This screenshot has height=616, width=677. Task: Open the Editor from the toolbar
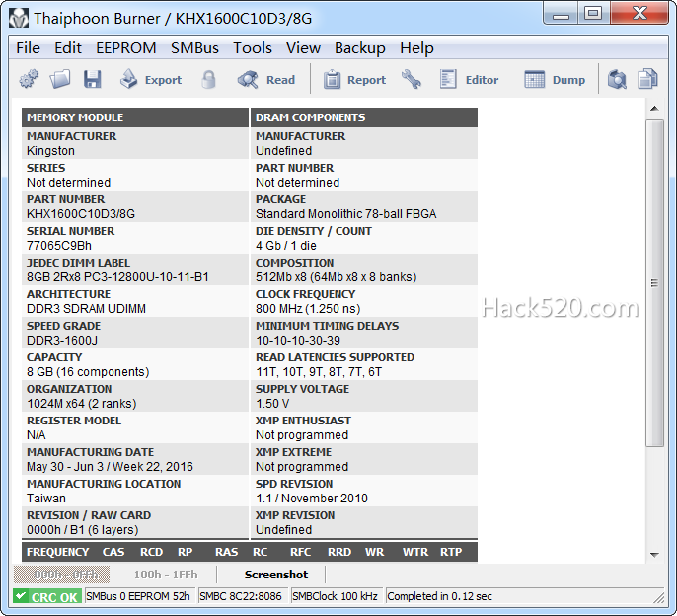[x=470, y=80]
